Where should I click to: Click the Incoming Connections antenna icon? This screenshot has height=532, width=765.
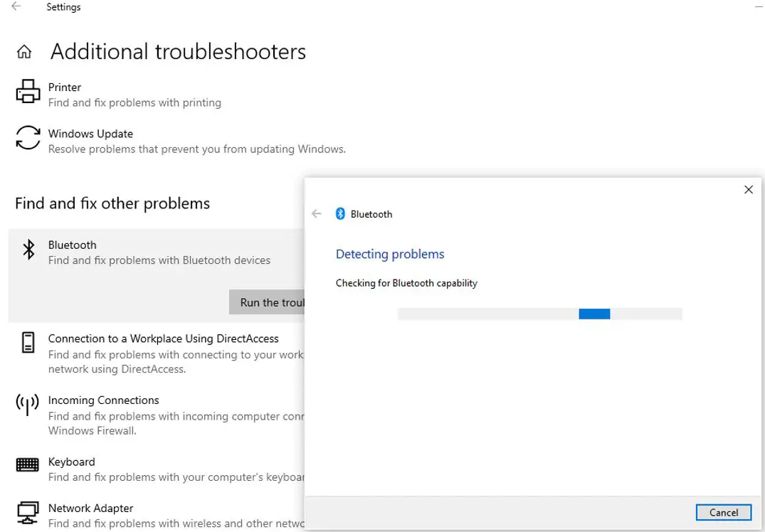click(27, 405)
